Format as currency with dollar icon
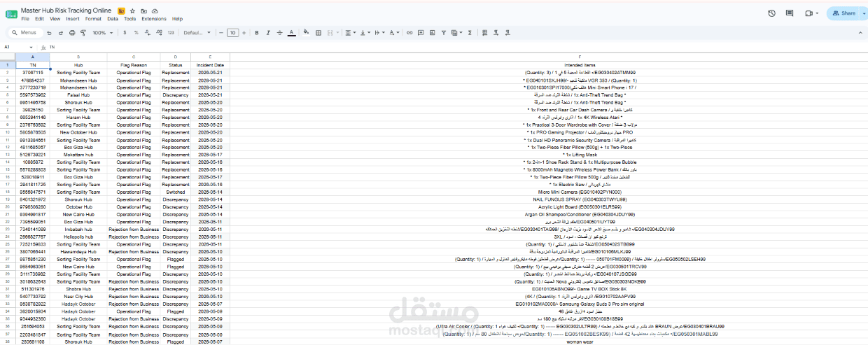Viewport: 868px width, 345px height. point(125,33)
